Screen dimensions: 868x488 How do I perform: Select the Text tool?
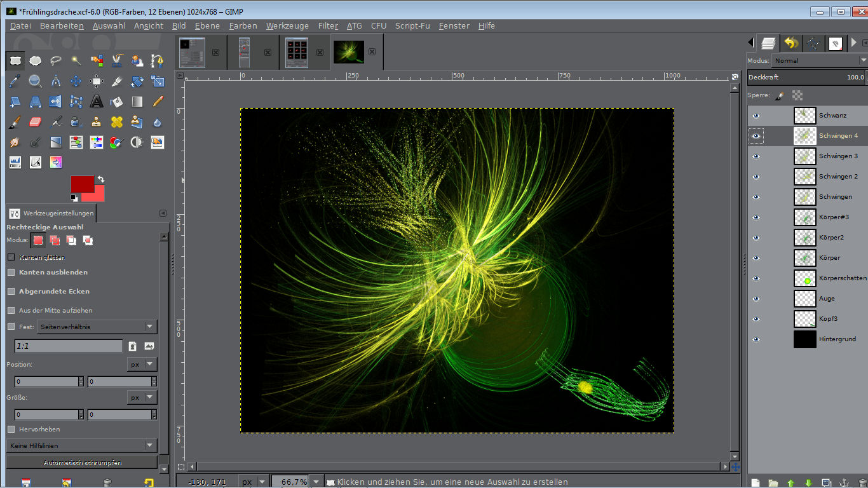click(x=97, y=102)
